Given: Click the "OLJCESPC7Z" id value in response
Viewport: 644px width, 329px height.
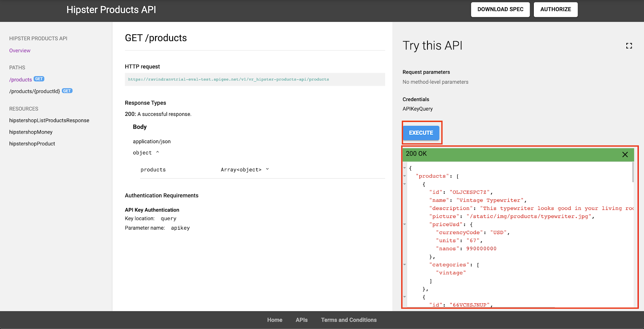Looking at the screenshot, I should [x=470, y=192].
